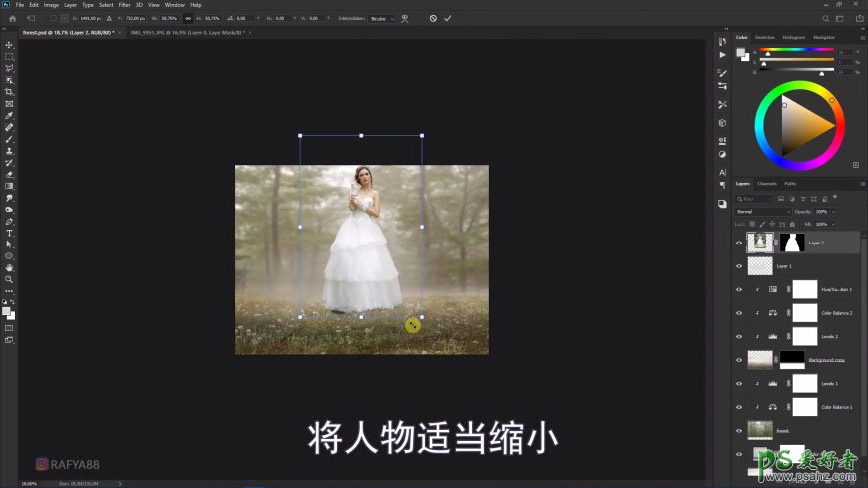868x488 pixels.
Task: Toggle visibility of Levels 1 layer
Action: click(739, 384)
